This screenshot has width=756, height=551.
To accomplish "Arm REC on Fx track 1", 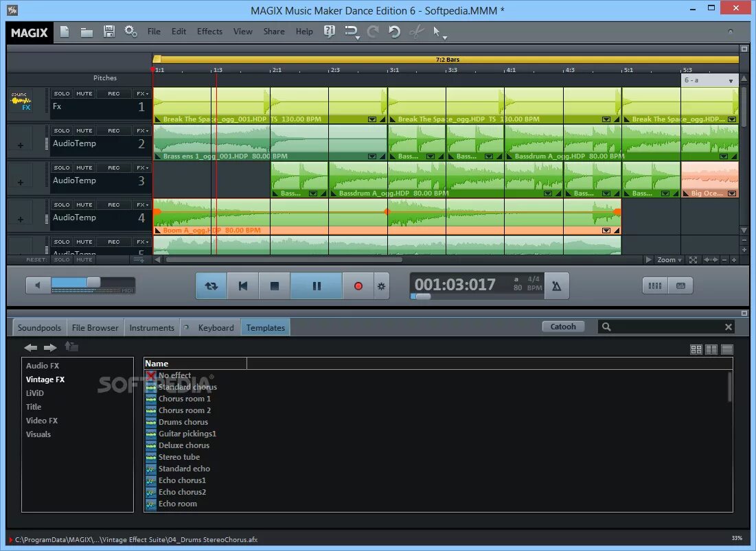I will click(x=114, y=93).
